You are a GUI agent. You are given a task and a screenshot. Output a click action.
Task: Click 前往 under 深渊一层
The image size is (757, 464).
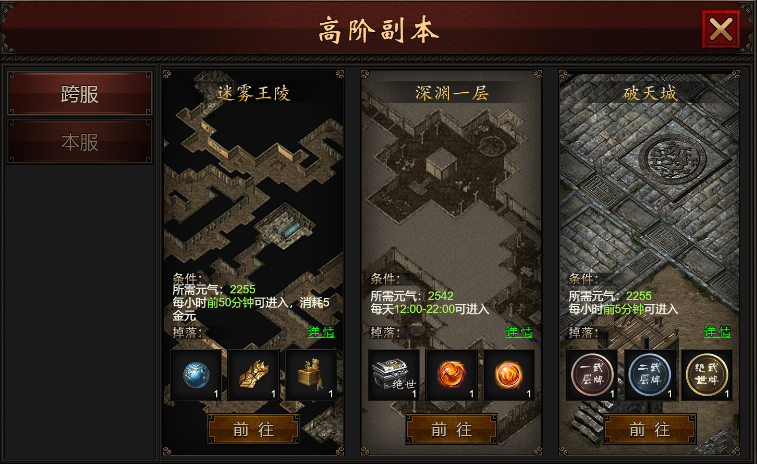click(x=451, y=429)
